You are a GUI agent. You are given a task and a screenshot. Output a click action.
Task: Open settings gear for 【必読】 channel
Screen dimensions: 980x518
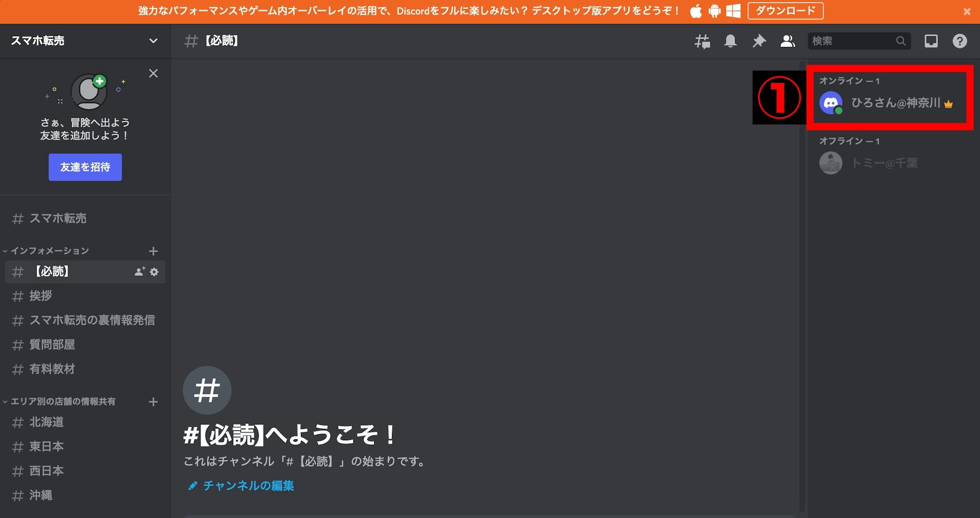pos(154,272)
